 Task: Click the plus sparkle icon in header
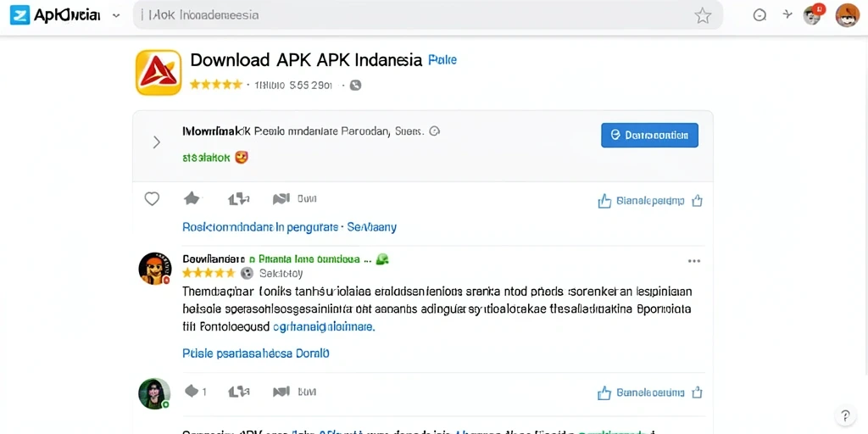[787, 14]
